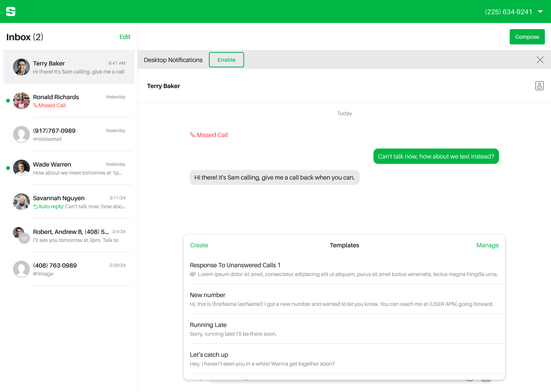
Task: Click the green 'Can't talk now' message bubble
Action: [x=436, y=156]
